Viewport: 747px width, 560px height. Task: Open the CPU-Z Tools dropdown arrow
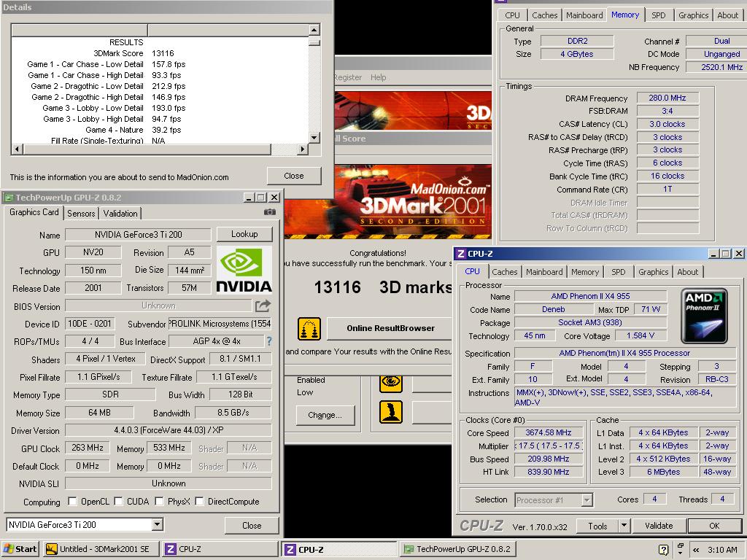[x=624, y=526]
